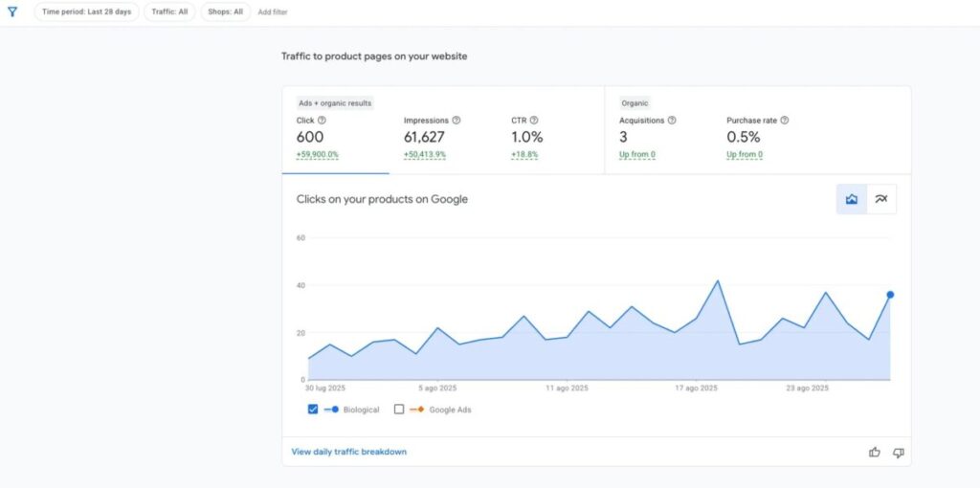This screenshot has width=980, height=488.
Task: Open the Traffic: All filter chip
Action: click(169, 12)
